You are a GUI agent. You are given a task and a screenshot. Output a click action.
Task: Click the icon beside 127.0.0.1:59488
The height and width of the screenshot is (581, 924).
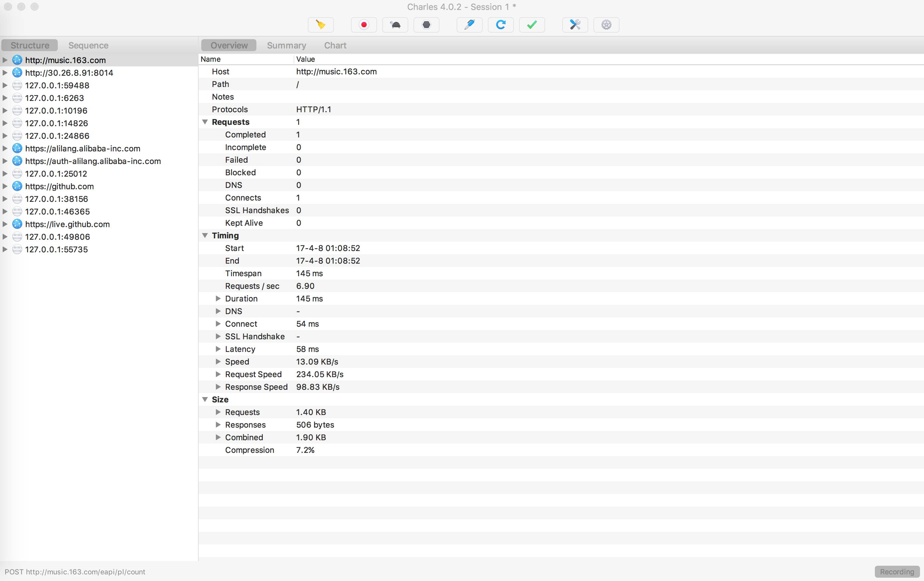tap(17, 86)
